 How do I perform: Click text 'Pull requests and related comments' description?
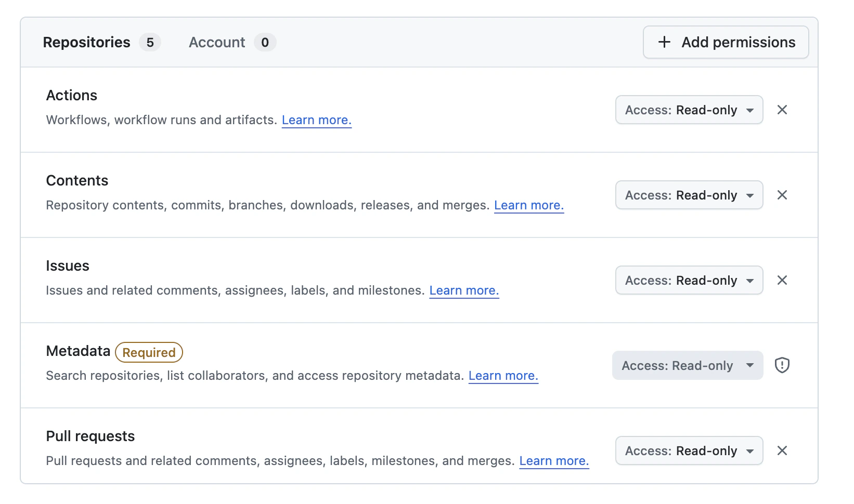point(280,461)
